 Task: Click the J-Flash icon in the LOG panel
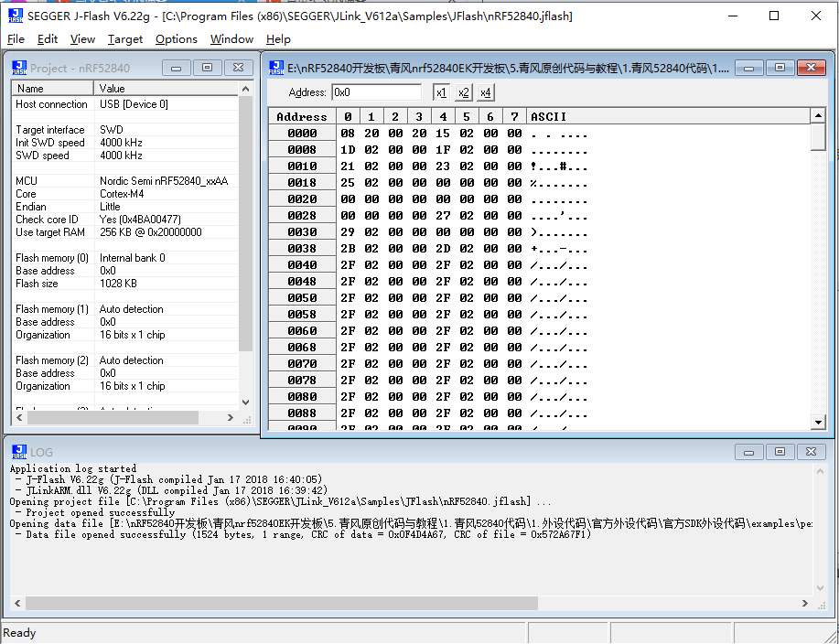tap(19, 451)
